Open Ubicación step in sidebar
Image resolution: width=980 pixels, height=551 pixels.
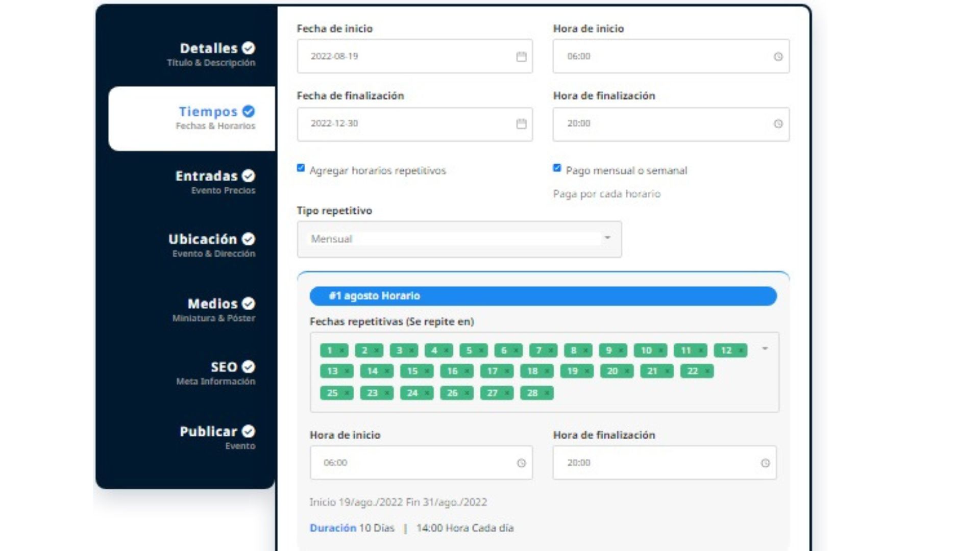pyautogui.click(x=211, y=244)
